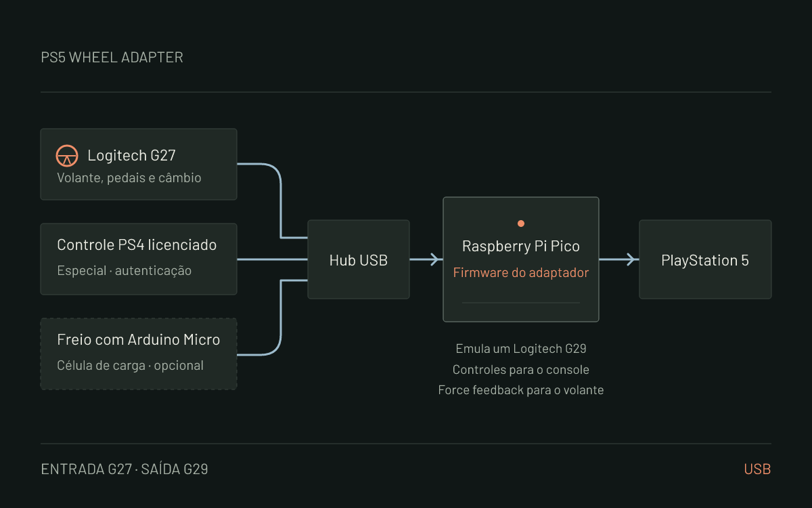Click 'Controles para o console' text
Image resolution: width=812 pixels, height=508 pixels.
point(521,370)
